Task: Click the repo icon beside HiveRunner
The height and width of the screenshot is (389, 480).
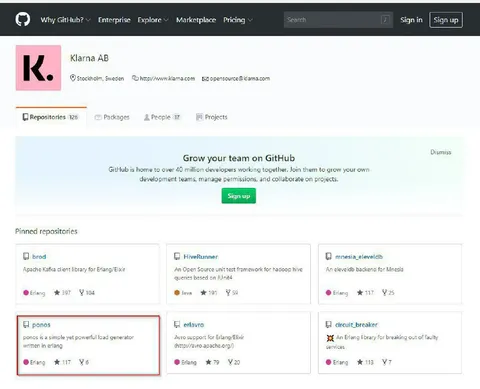Action: 177,256
